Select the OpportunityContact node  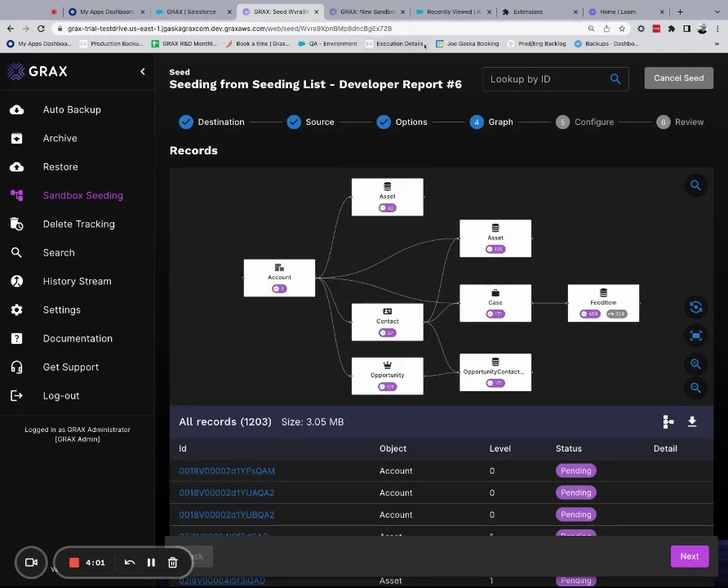(495, 372)
